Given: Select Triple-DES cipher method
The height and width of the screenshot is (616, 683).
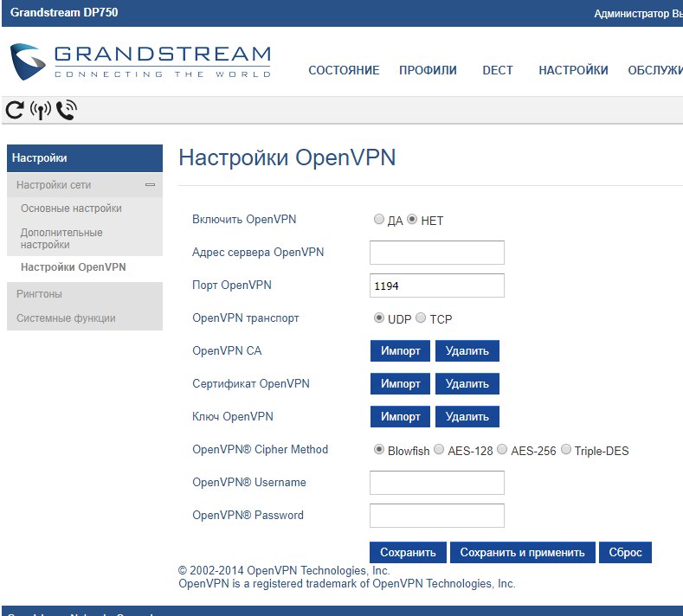Looking at the screenshot, I should pyautogui.click(x=566, y=449).
